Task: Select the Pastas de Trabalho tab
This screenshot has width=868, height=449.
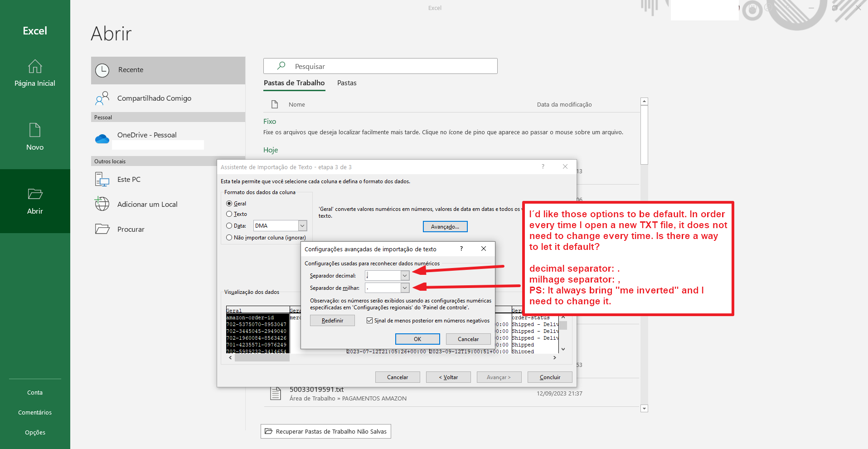Action: 294,83
